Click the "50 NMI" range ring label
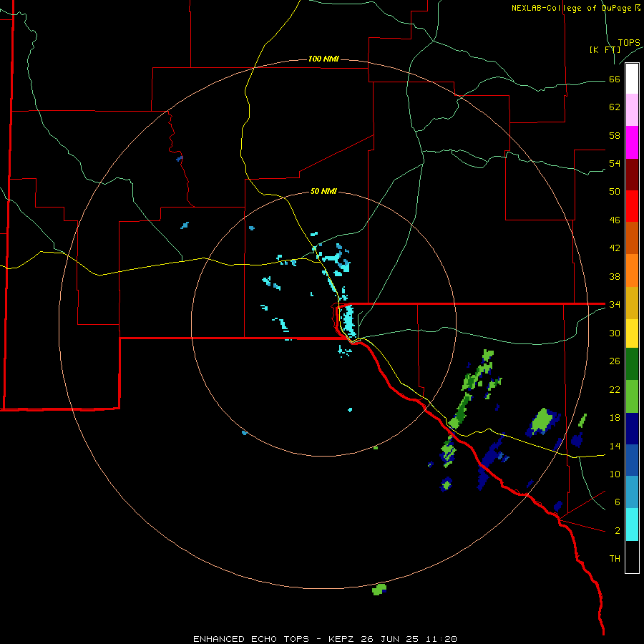Viewport: 644px width, 644px height. pos(323,191)
